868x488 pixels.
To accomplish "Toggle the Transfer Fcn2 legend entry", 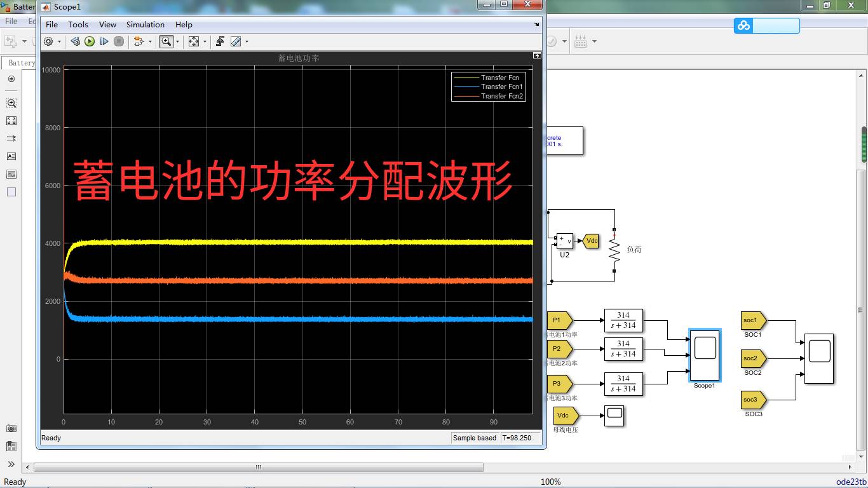I will [489, 96].
